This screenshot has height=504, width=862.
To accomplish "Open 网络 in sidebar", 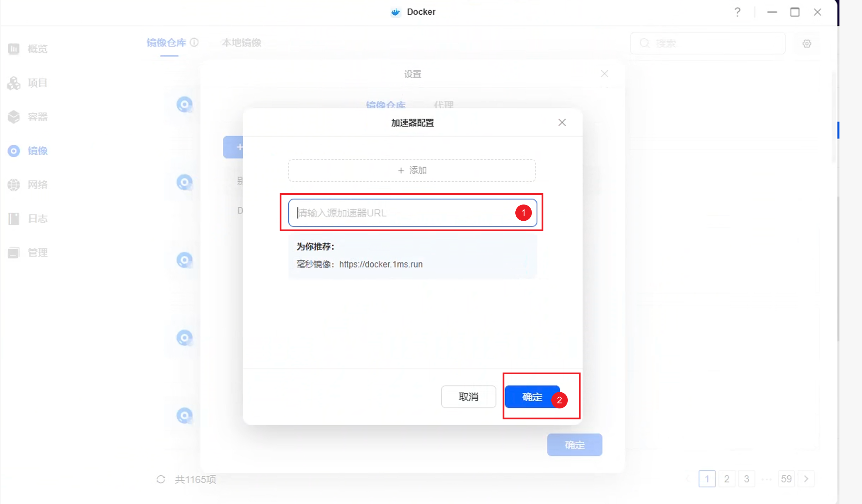I will coord(27,184).
